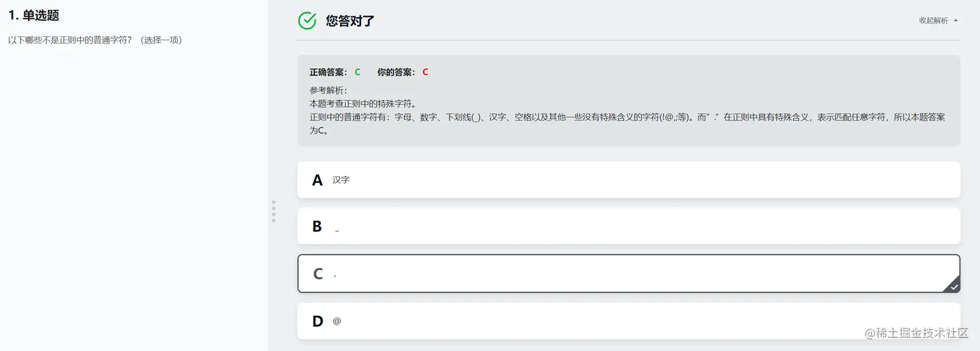Click the 收起解析 text link
980x351 pixels.
pos(933,21)
